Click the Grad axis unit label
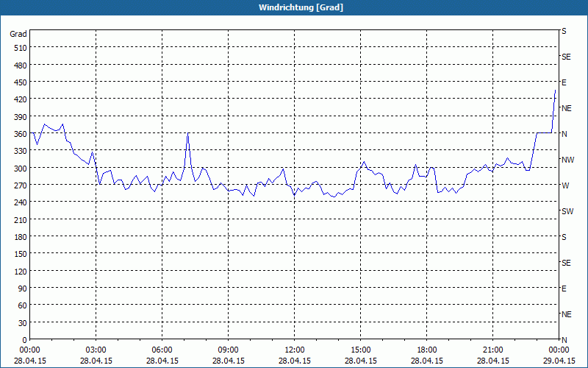 [x=18, y=34]
